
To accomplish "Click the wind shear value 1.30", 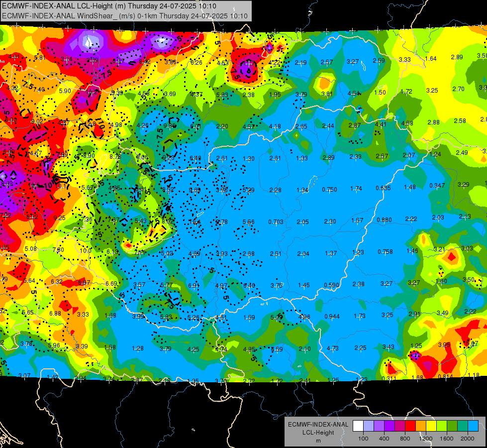I will pyautogui.click(x=248, y=159).
